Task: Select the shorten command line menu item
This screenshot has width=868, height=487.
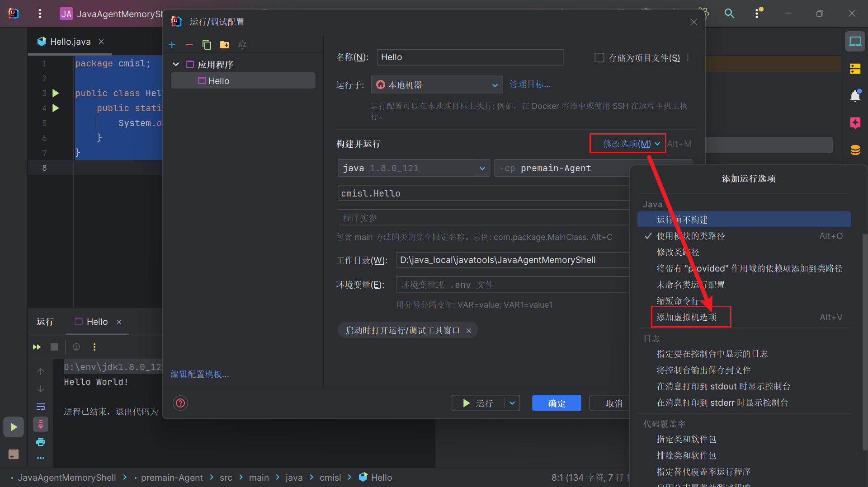Action: tap(744, 301)
